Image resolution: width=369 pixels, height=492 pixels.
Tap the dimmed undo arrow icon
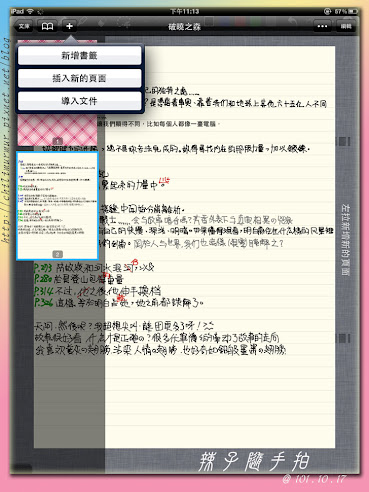292,22
